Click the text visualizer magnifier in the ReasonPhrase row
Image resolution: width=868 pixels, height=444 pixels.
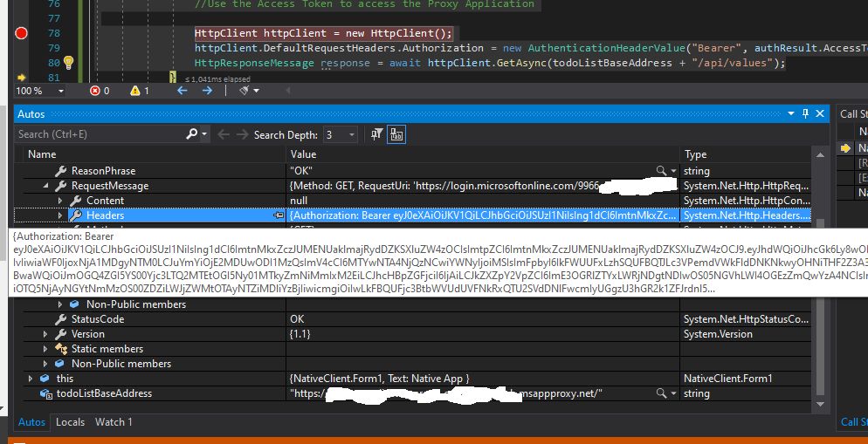tap(661, 171)
